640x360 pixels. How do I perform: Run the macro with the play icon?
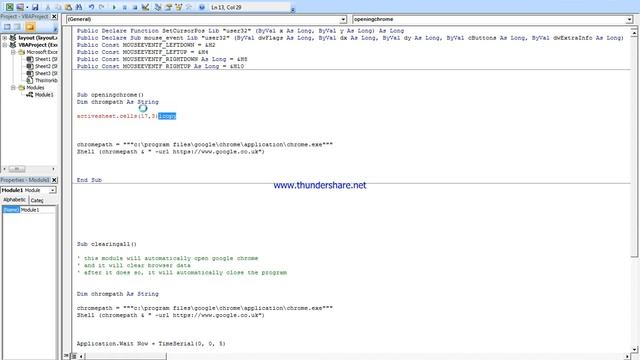(x=114, y=7)
